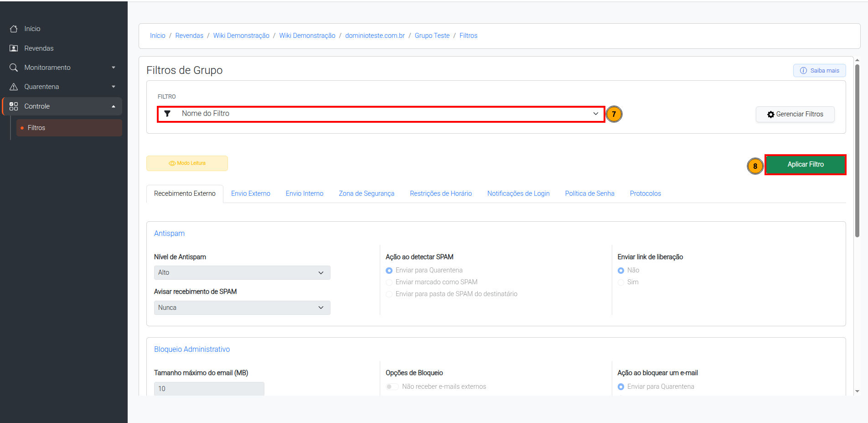This screenshot has width=868, height=423.
Task: Go to Início in breadcrumb
Action: click(158, 36)
